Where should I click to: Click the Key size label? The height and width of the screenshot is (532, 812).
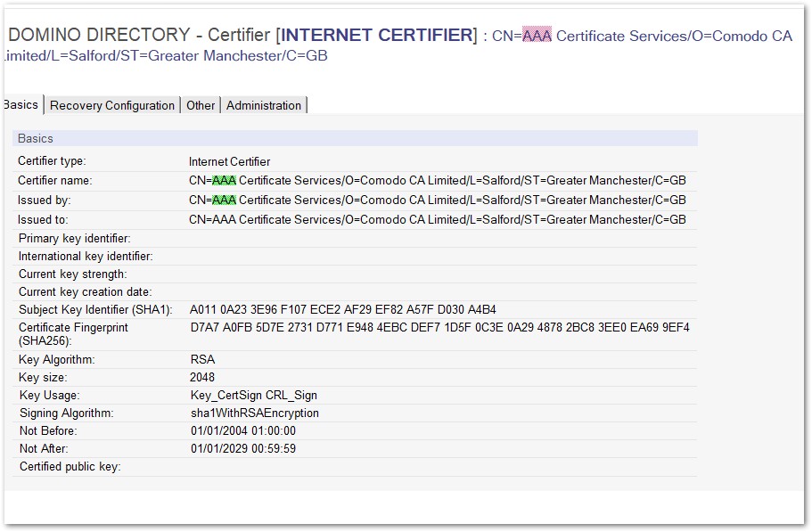pyautogui.click(x=43, y=377)
